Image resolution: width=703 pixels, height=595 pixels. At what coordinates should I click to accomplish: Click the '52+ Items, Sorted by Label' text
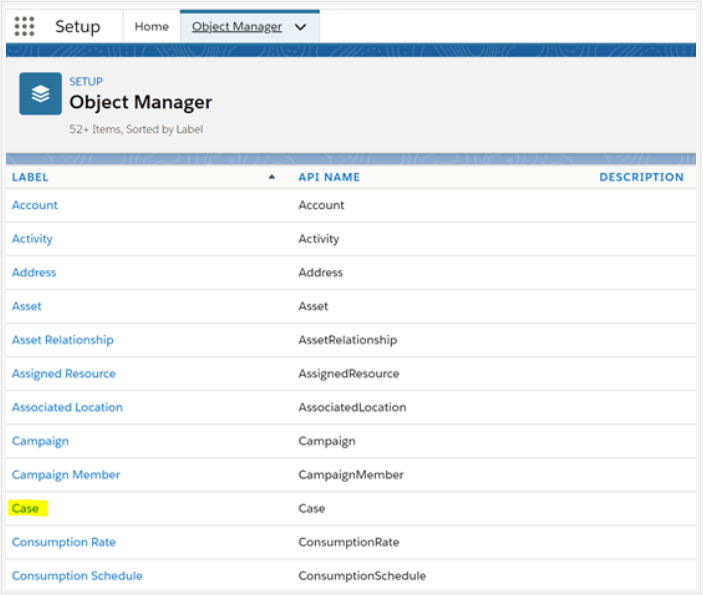(136, 130)
